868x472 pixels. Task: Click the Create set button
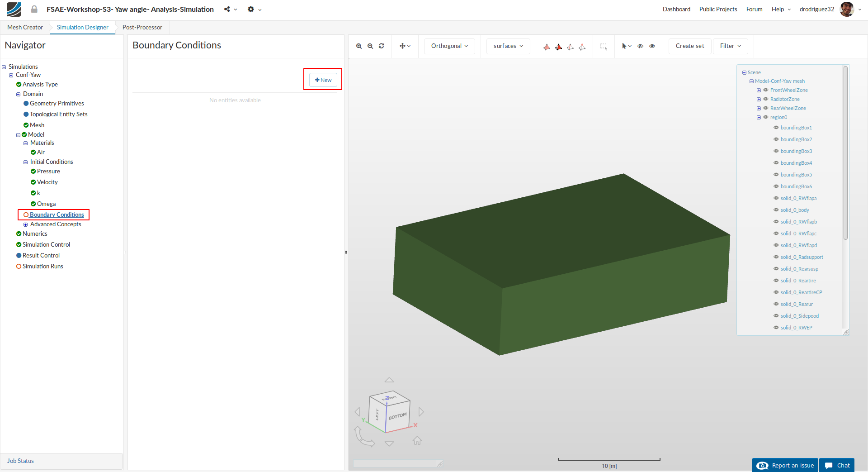click(x=689, y=46)
